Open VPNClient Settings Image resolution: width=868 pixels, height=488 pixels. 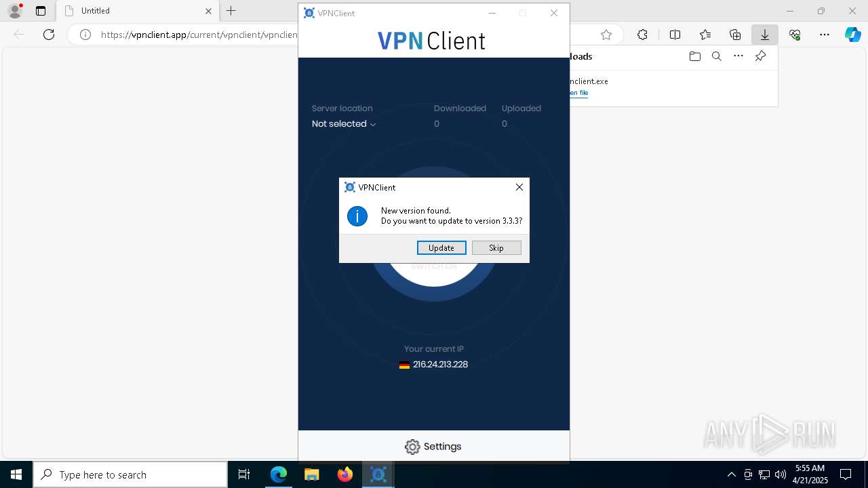click(x=433, y=447)
